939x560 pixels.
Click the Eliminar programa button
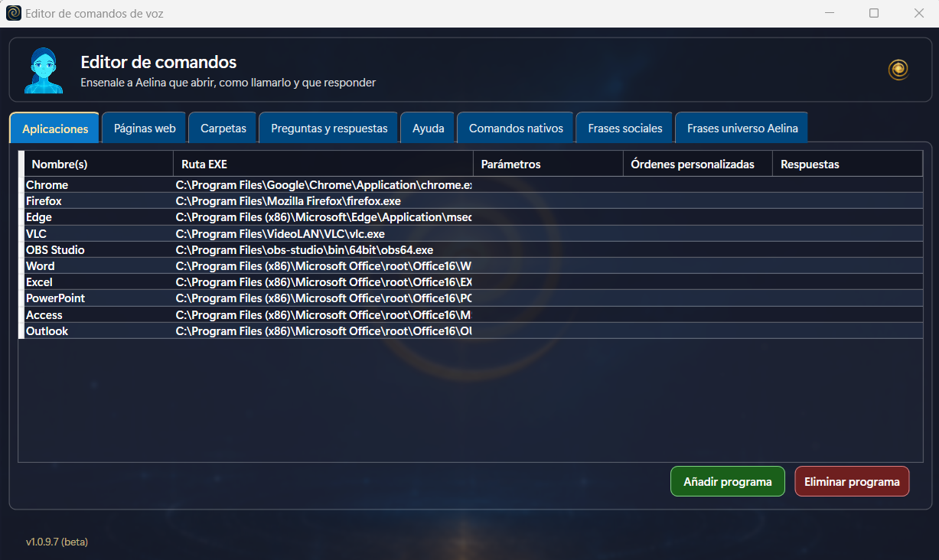[x=852, y=482]
